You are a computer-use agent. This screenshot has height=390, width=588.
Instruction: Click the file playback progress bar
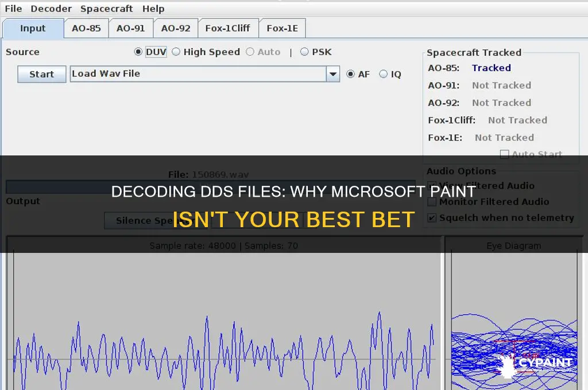pyautogui.click(x=211, y=187)
